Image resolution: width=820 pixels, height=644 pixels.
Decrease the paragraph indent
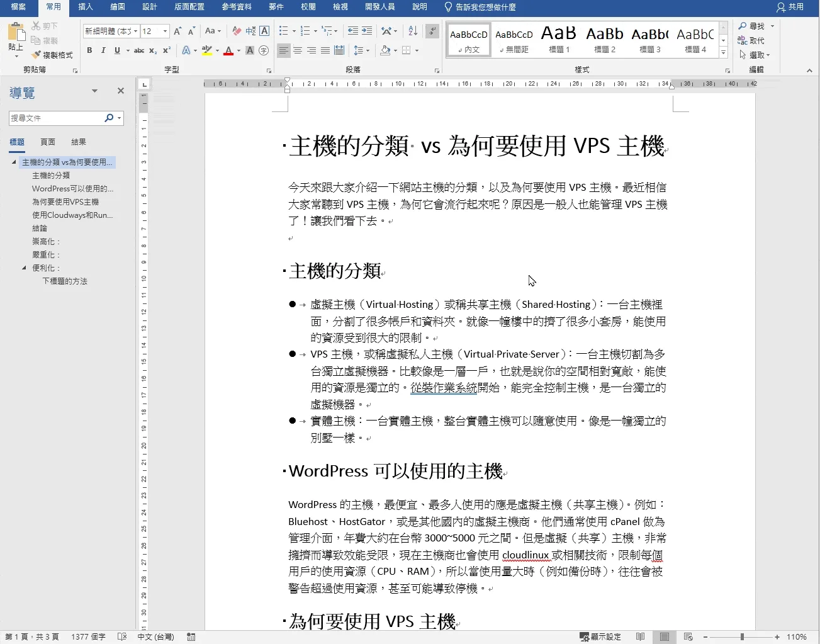click(353, 31)
